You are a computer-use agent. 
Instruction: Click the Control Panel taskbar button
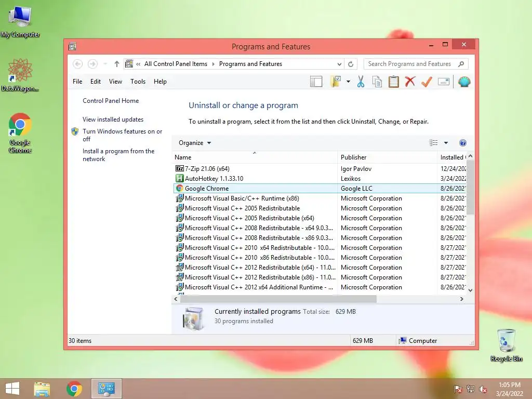[x=106, y=389]
